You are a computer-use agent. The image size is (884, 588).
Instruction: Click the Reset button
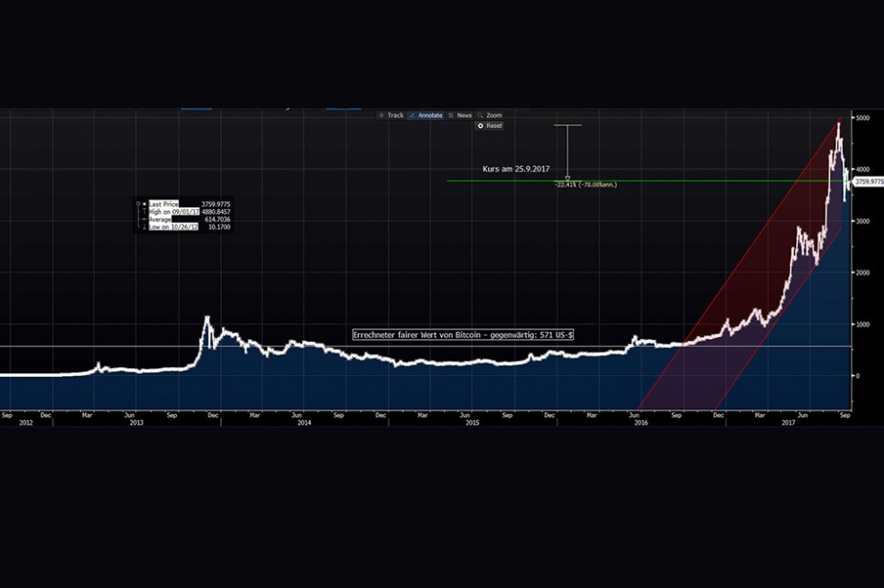click(x=489, y=125)
